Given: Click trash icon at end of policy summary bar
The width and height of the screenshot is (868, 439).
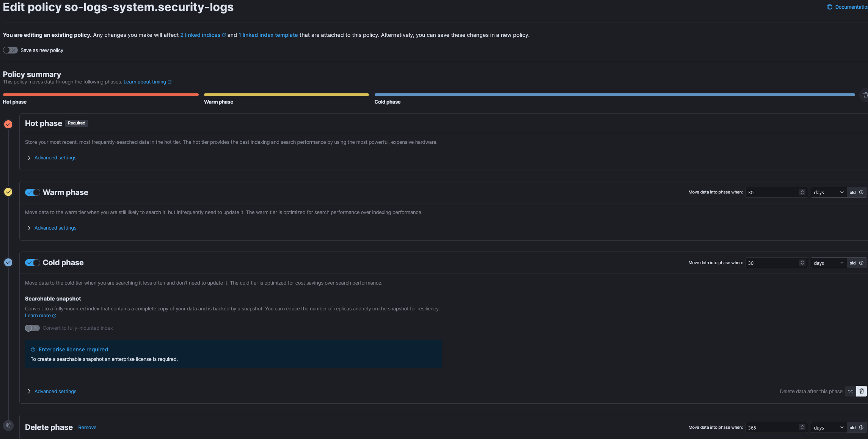Looking at the screenshot, I should coord(865,95).
